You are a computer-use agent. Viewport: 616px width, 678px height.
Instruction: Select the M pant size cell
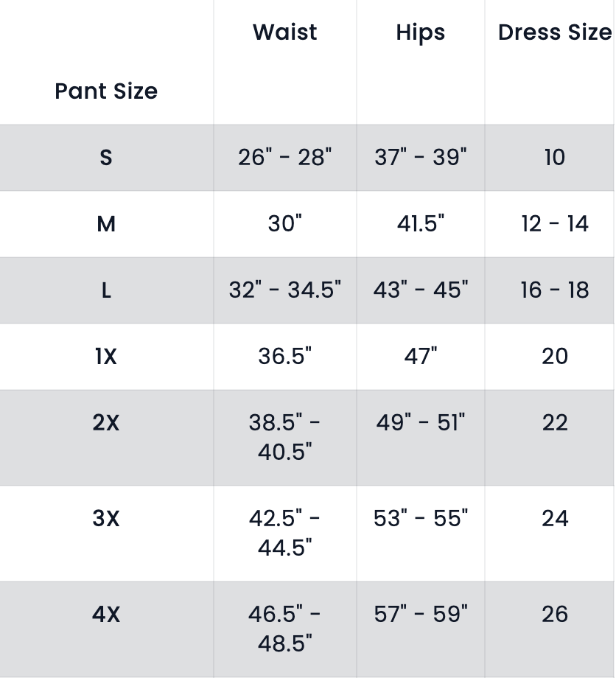[106, 224]
